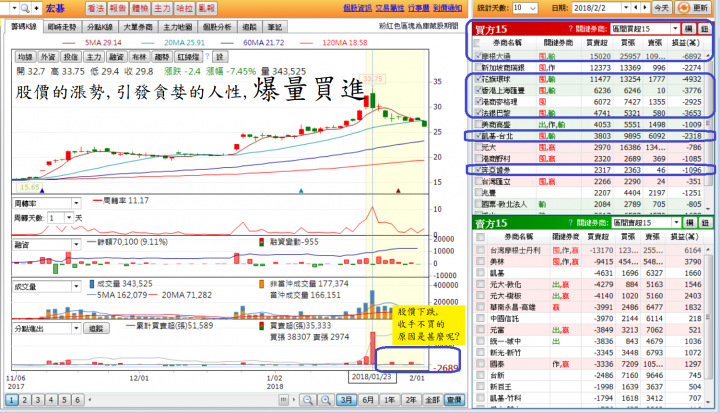This screenshot has width=720, height=413.
Task: Toggle the 布林 band overlay
Action: [x=139, y=57]
